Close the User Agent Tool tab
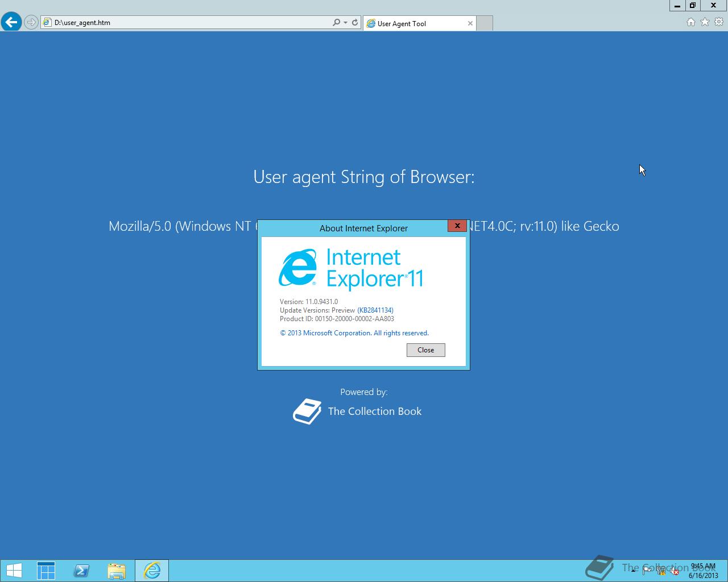Screen dimensions: 728x582 pos(470,23)
